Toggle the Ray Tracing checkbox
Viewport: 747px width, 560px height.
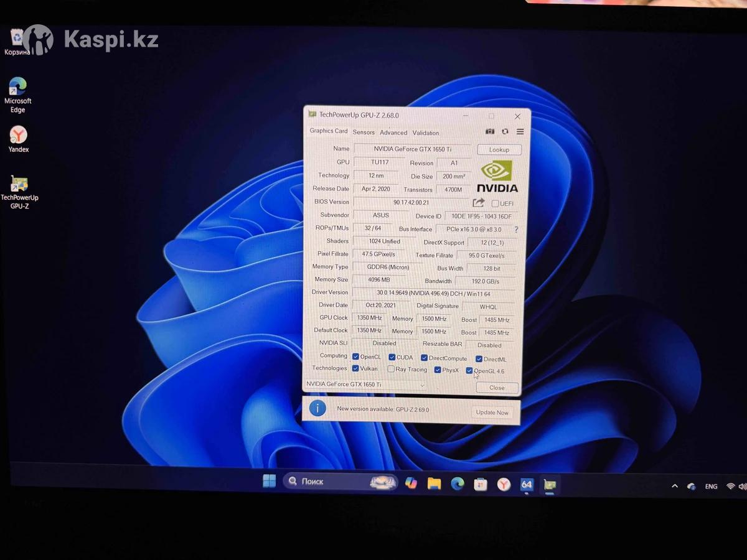(x=391, y=369)
